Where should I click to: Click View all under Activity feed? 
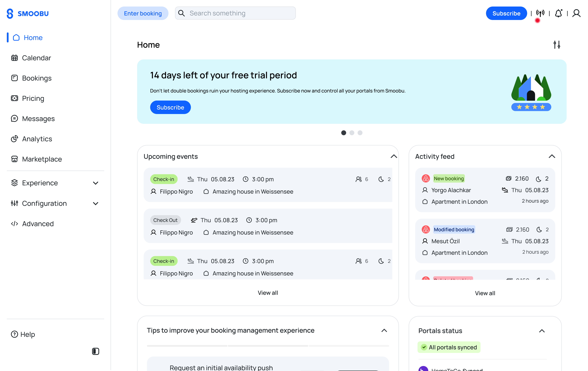tap(485, 293)
